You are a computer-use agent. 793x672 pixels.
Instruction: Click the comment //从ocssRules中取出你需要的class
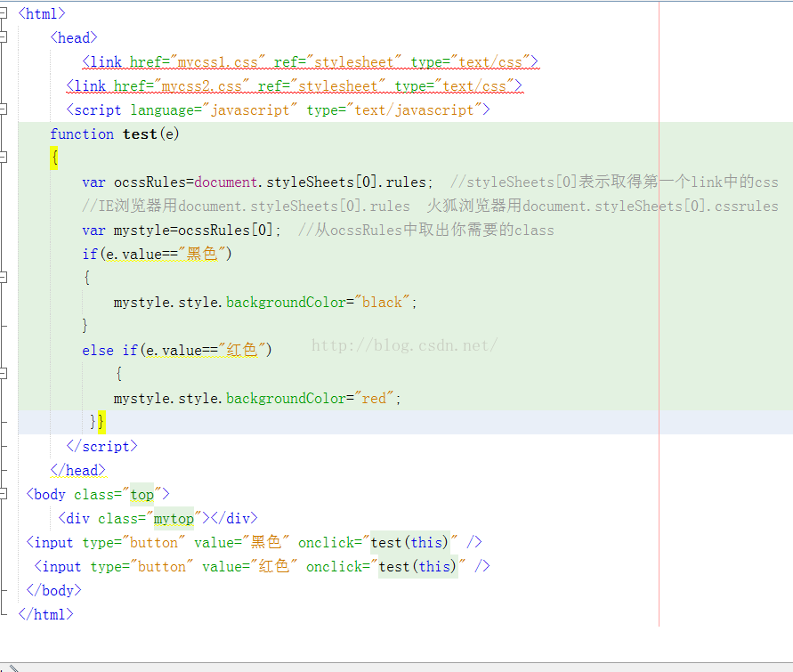[x=426, y=230]
